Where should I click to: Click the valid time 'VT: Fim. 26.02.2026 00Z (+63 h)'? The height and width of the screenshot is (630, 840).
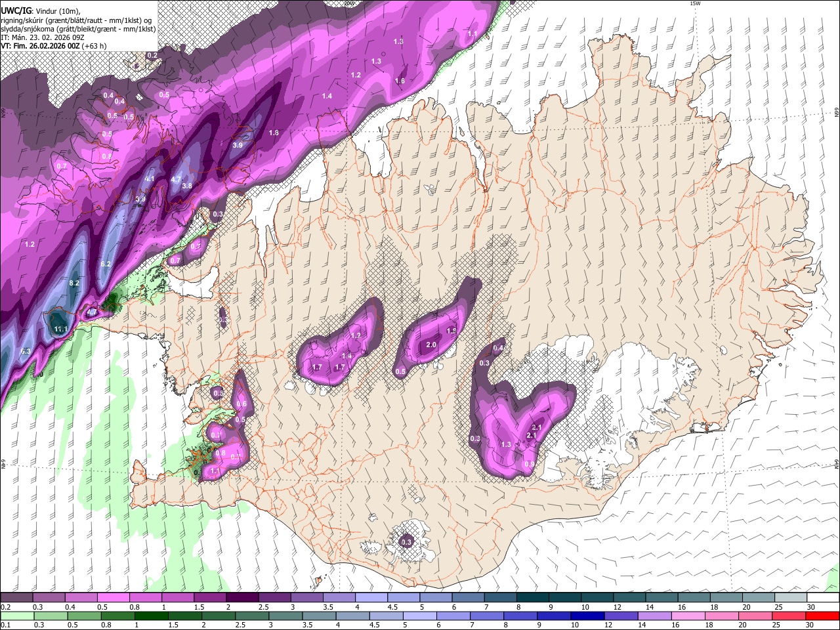(53, 46)
